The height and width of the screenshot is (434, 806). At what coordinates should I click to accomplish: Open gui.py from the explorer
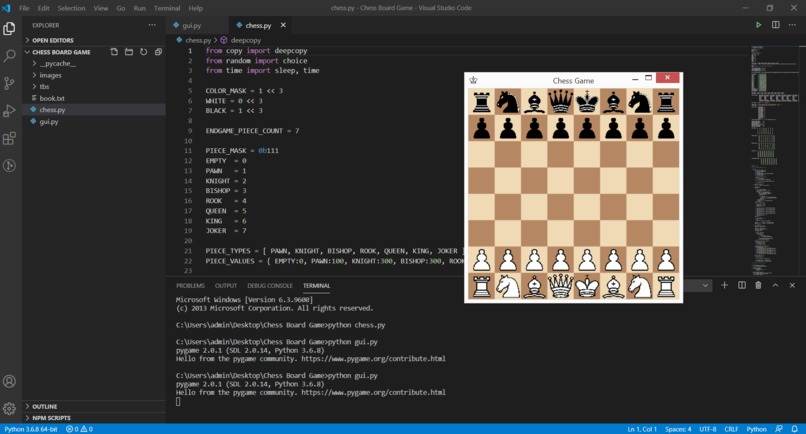point(94,122)
